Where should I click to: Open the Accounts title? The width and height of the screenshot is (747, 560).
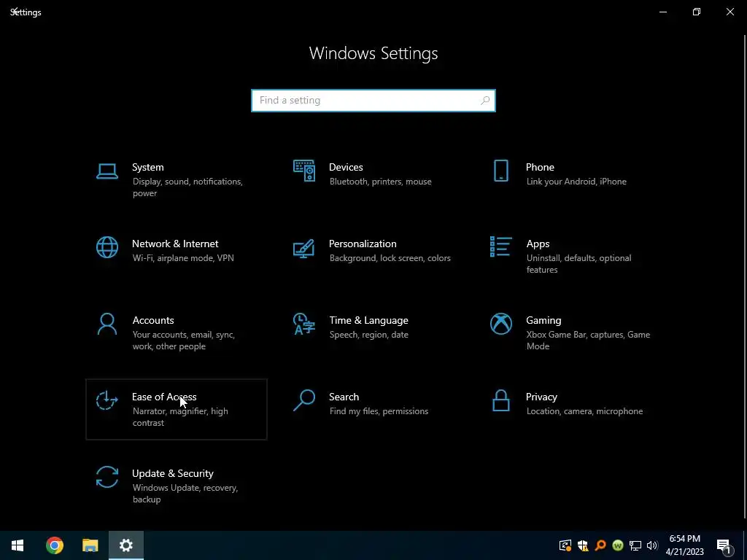[153, 321]
